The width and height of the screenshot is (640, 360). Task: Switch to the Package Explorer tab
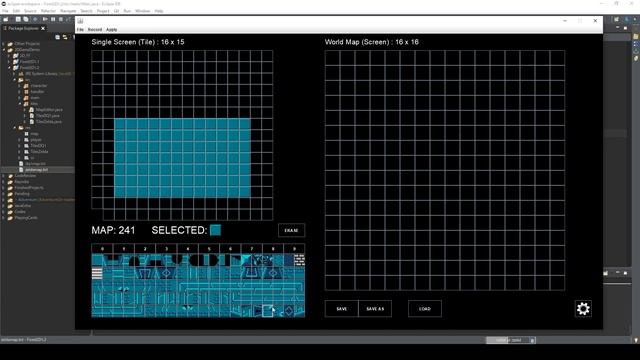point(23,28)
